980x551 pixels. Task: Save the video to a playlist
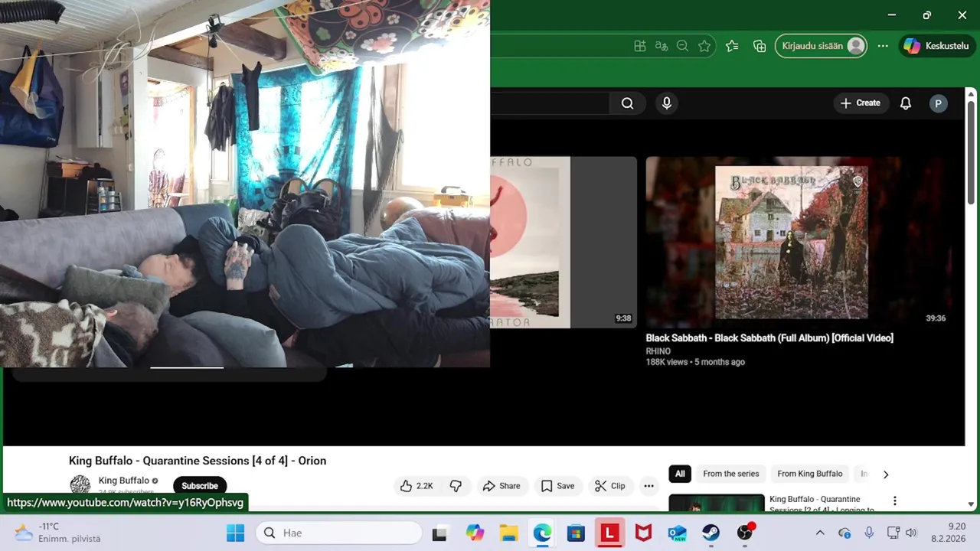557,486
